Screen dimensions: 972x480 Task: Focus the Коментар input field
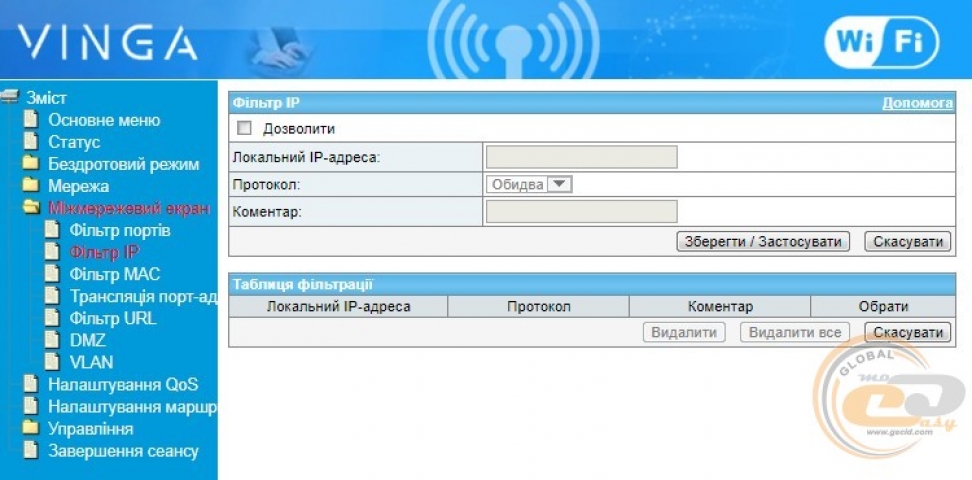pyautogui.click(x=581, y=211)
